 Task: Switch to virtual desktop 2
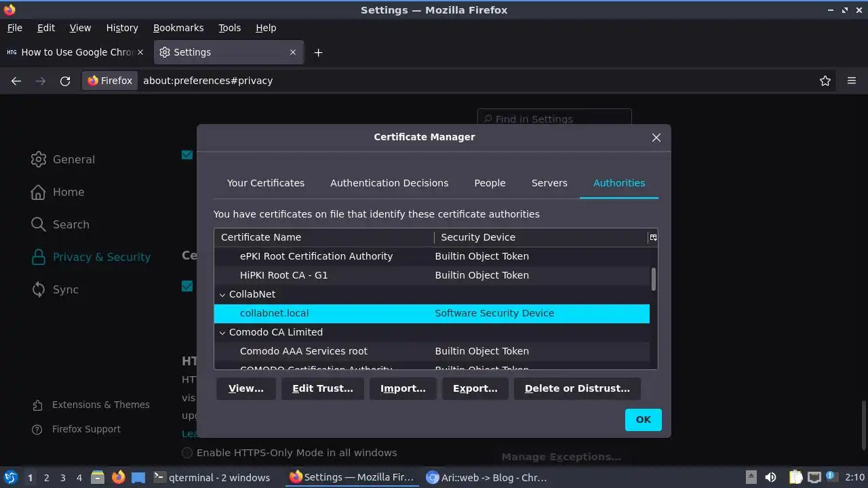tap(46, 478)
